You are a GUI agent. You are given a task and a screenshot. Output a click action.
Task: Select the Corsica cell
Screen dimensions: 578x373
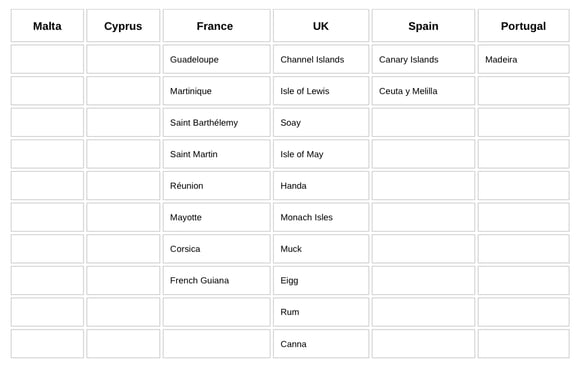tap(216, 249)
